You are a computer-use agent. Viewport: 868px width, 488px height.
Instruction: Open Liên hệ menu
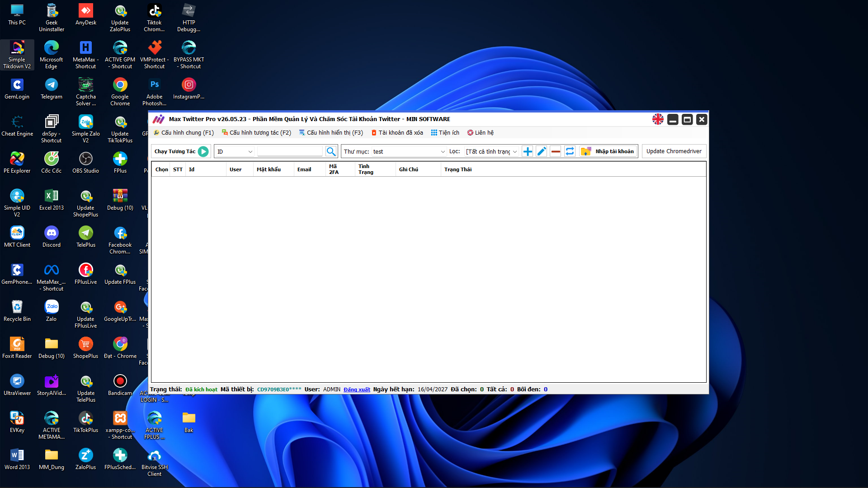pyautogui.click(x=480, y=133)
